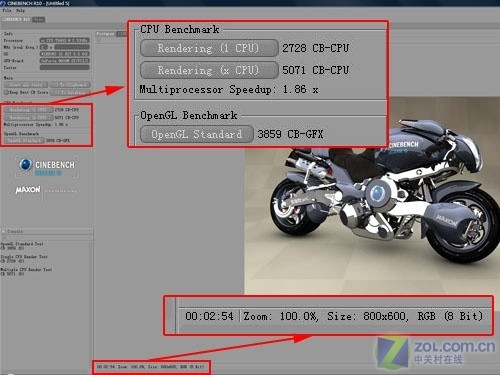Click the OS info field
The width and height of the screenshot is (500, 375).
click(x=65, y=54)
